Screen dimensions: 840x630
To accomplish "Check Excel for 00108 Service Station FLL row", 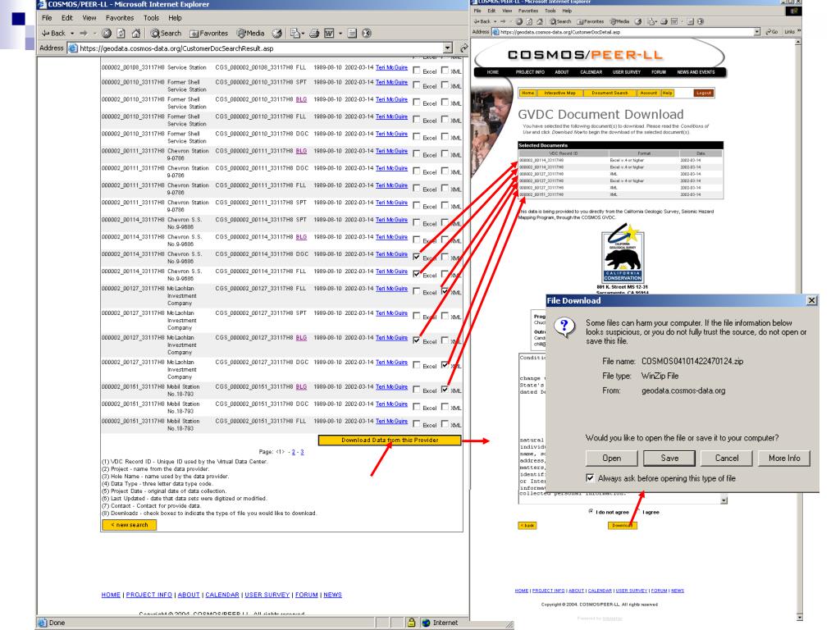I will pyautogui.click(x=417, y=71).
